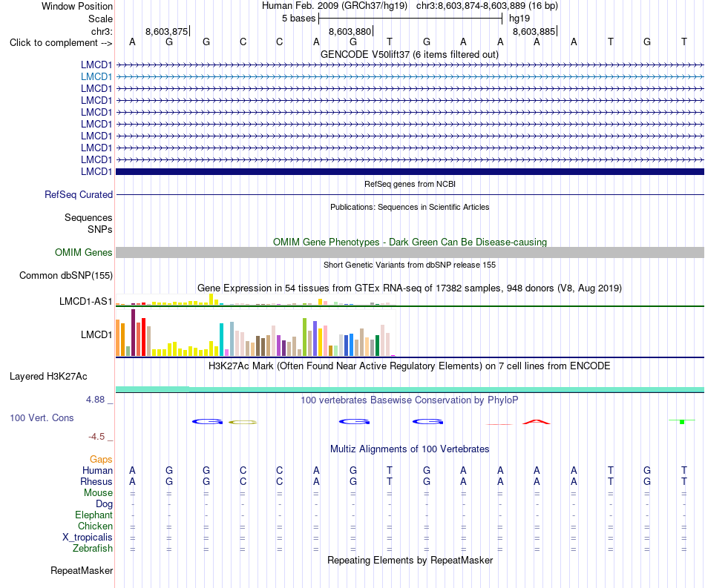Screen dimensions: 705x588
Task: Click the 8,603,885 ruler position
Action: pos(534,31)
